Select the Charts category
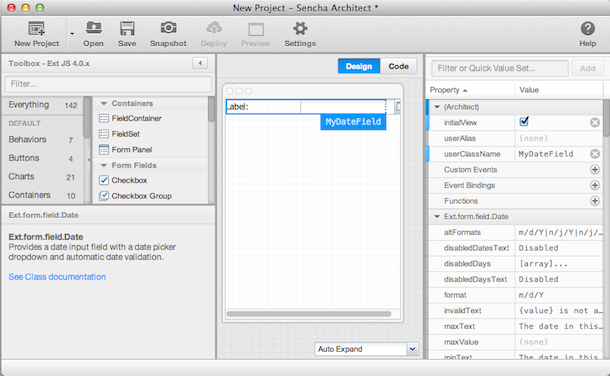The image size is (610, 376). click(x=42, y=177)
